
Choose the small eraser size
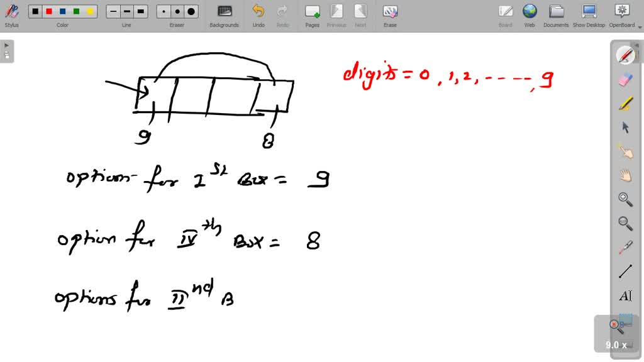pos(164,11)
